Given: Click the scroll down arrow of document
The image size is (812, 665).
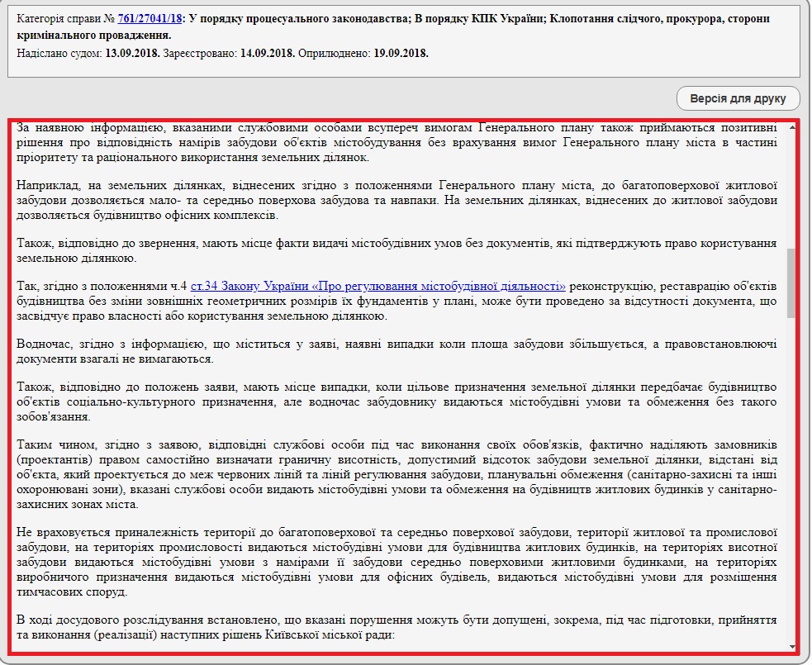Looking at the screenshot, I should click(x=792, y=646).
